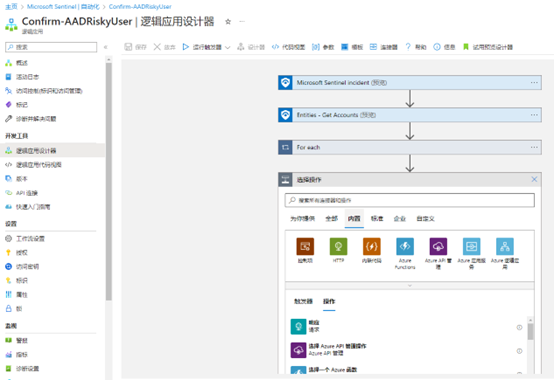Viewport: 554px width, 380px height.
Task: Switch to 为你提供 tab
Action: click(302, 219)
